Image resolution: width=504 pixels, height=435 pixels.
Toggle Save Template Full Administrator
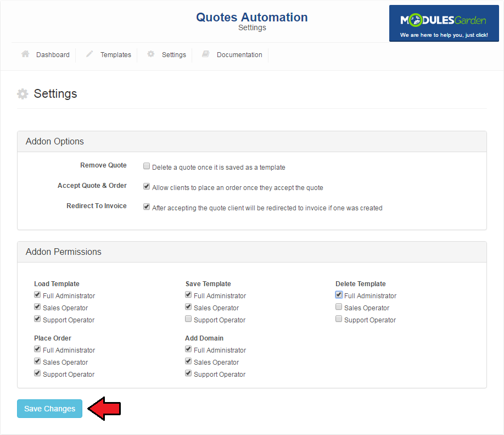coord(188,294)
